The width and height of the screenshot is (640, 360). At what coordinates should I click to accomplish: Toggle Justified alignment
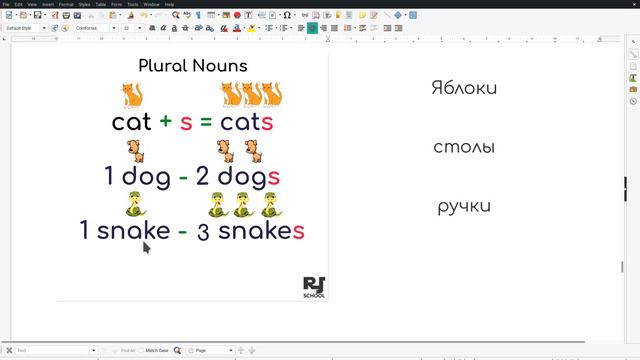334,28
